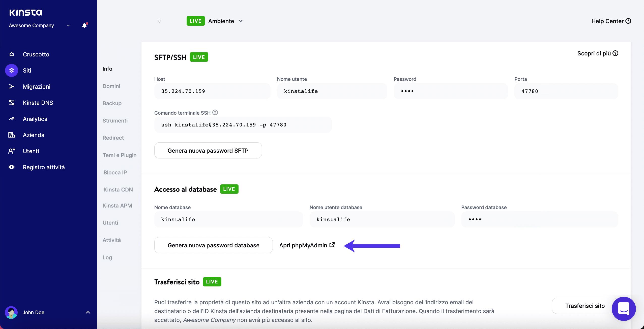Open the Ambiente environment dropdown
644x329 pixels.
tap(241, 21)
